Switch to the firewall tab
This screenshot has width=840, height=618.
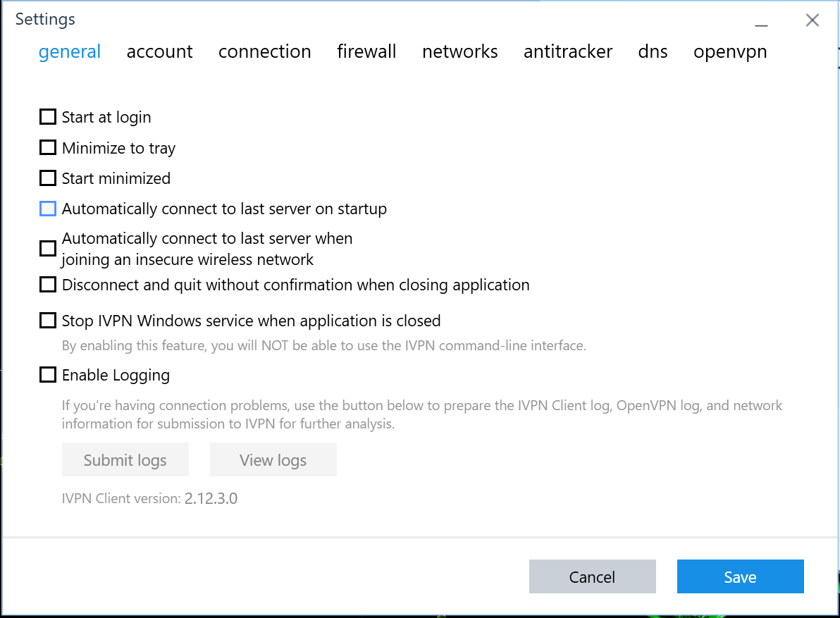tap(366, 51)
